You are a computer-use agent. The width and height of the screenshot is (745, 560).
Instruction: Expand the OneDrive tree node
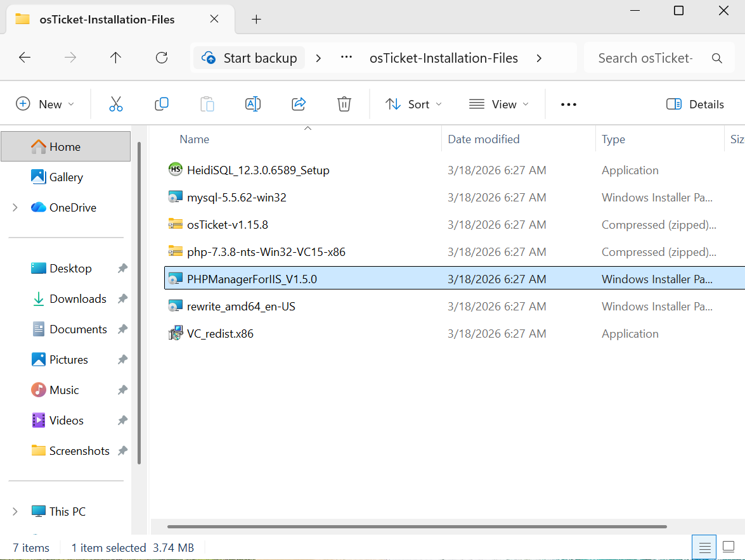(15, 207)
